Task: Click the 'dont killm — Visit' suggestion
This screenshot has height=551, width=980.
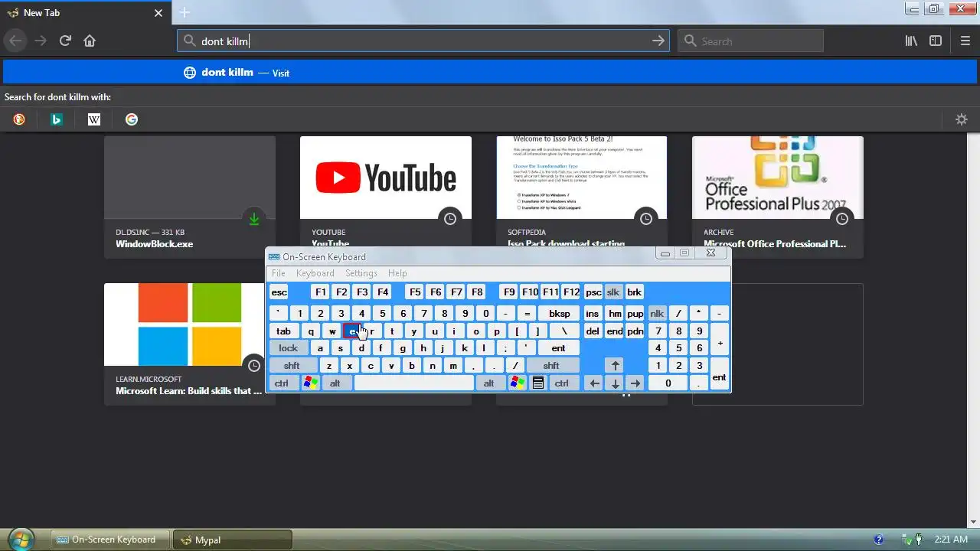Action: (x=490, y=73)
